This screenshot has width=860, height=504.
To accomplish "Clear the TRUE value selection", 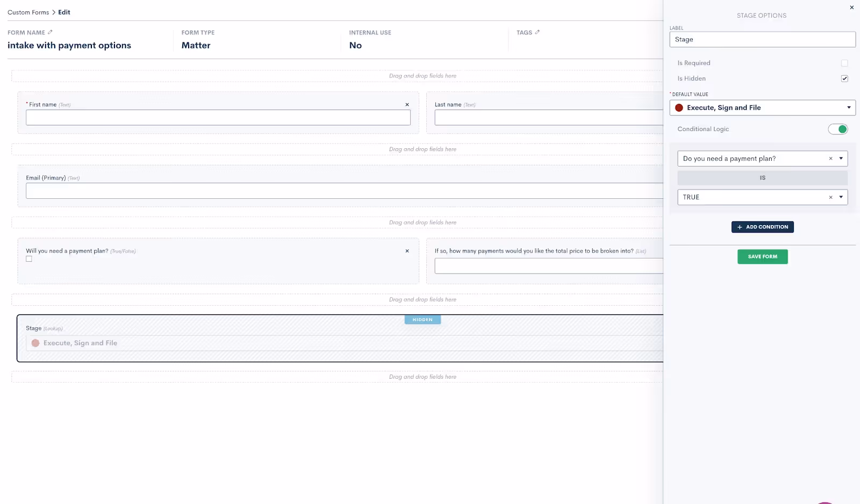I will coord(830,197).
